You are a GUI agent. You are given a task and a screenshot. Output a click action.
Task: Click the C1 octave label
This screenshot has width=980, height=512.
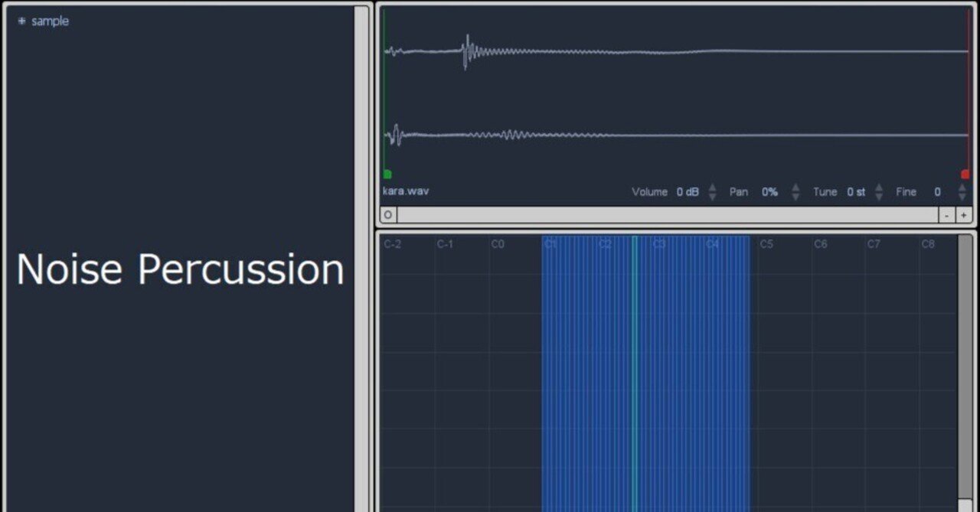pyautogui.click(x=550, y=244)
